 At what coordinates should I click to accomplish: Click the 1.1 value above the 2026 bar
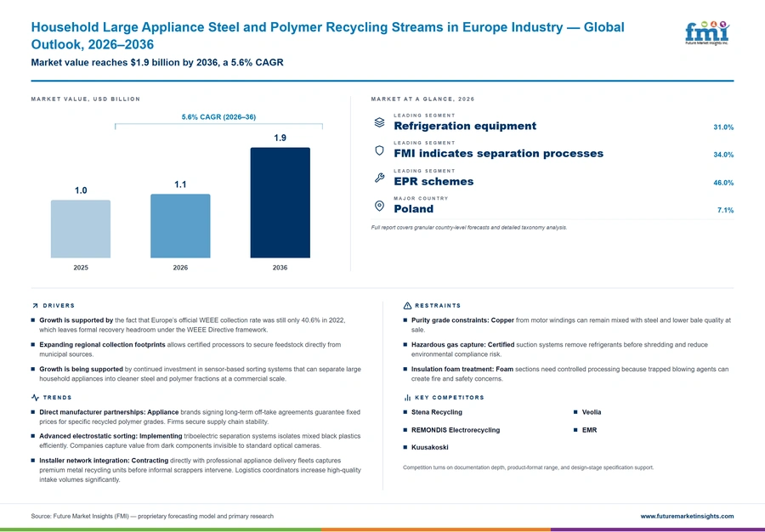(x=180, y=184)
